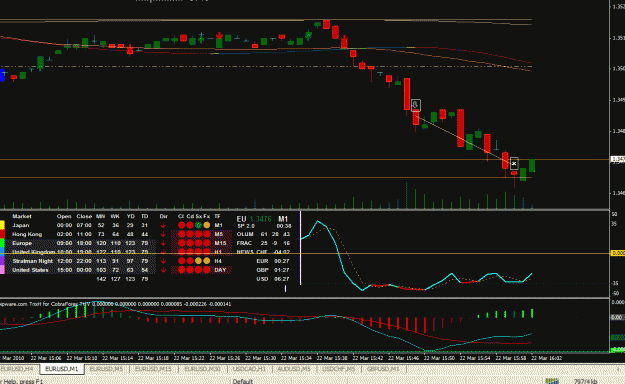This screenshot has height=384, width=625.
Task: Click the green 1.3476 price readout
Action: pos(261,219)
